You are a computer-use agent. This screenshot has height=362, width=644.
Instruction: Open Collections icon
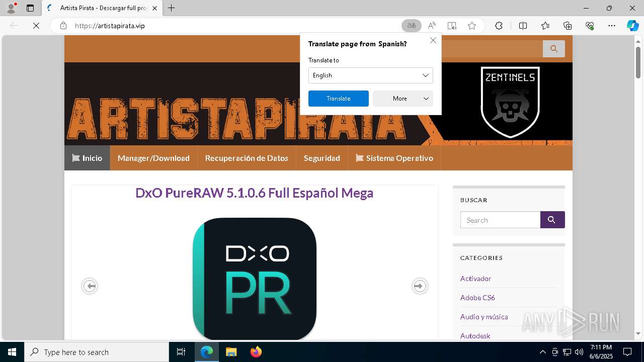(568, 26)
